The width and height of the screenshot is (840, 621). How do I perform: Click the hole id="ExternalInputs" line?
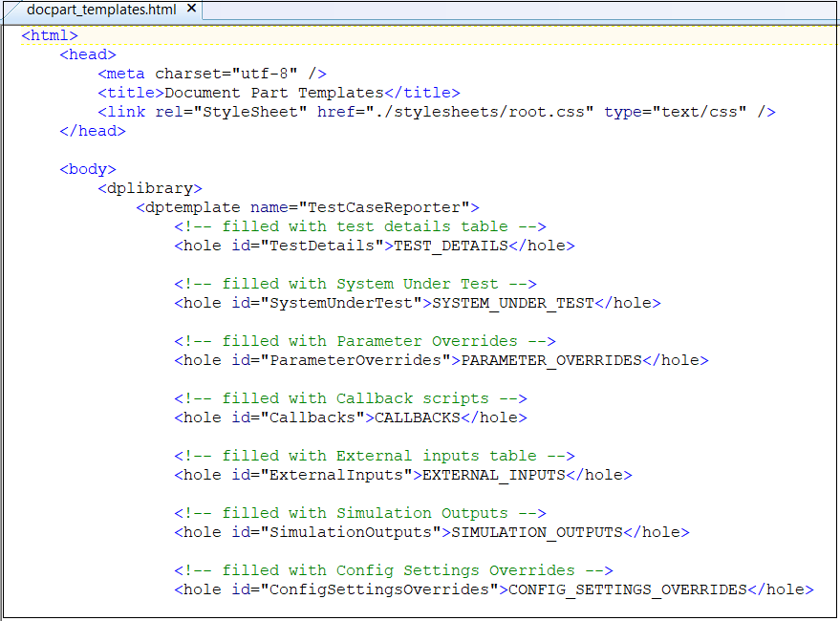(x=403, y=475)
